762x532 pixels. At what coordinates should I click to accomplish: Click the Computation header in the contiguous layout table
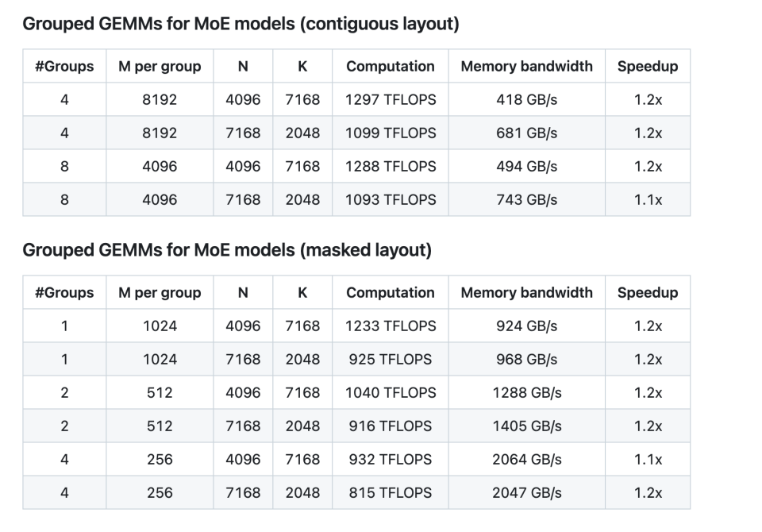click(x=390, y=67)
